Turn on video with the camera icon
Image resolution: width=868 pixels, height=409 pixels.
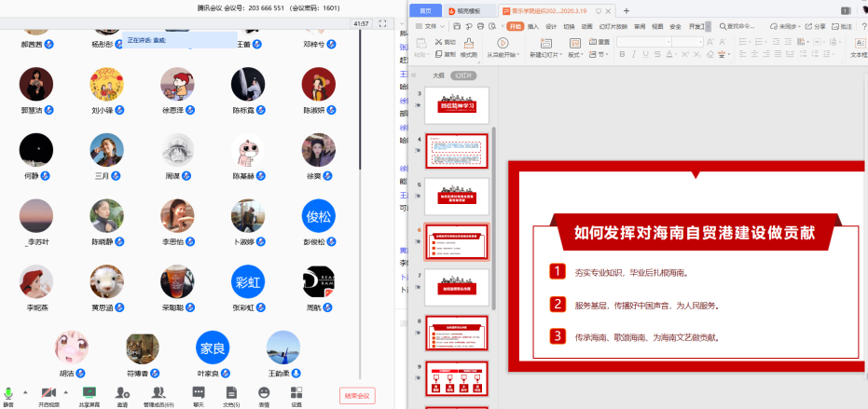[48, 393]
